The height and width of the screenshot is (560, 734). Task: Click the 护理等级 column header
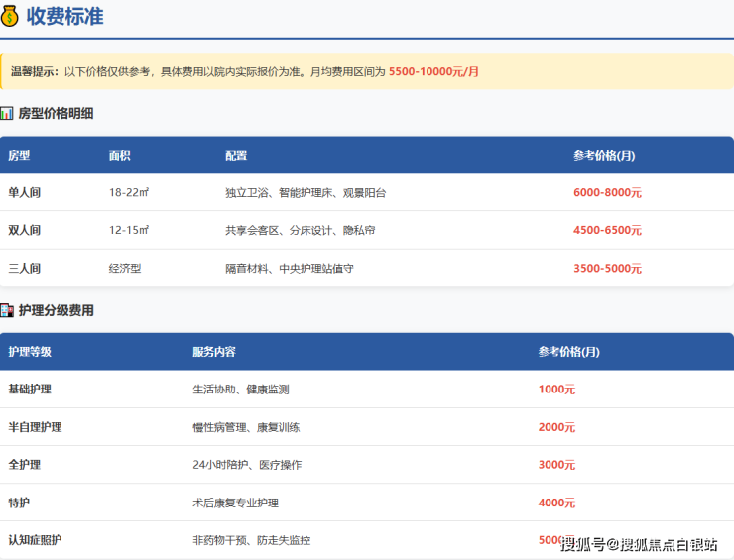point(30,352)
